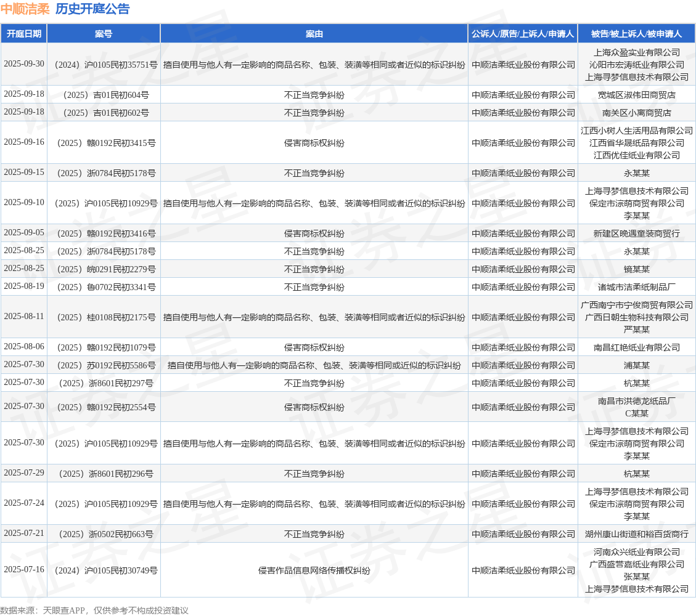Click defendant 江西省华晟纸品有限公司
The image size is (696, 616).
pyautogui.click(x=637, y=143)
